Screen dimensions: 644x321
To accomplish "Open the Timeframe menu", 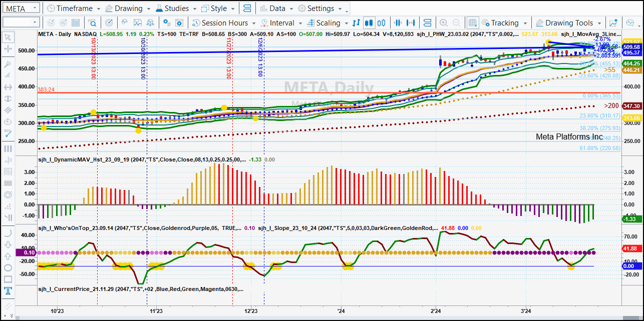I will click(x=73, y=8).
